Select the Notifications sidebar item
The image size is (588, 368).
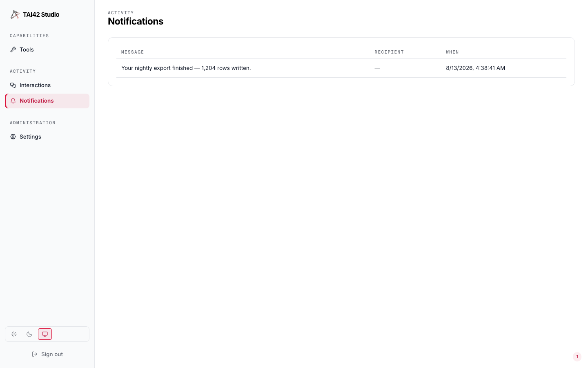pyautogui.click(x=47, y=101)
